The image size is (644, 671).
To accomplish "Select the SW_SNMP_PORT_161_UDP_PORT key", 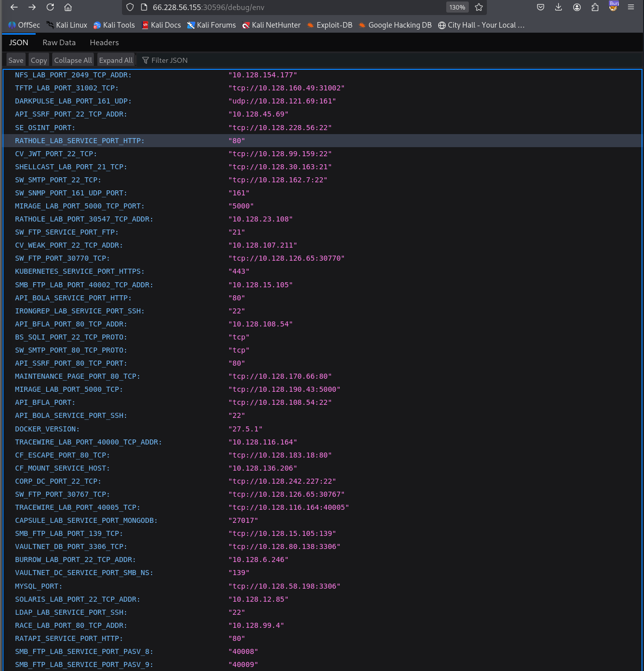I will 71,193.
